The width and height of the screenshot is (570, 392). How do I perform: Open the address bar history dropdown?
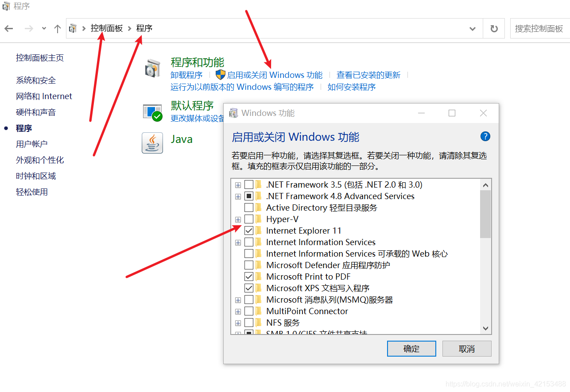pos(473,29)
